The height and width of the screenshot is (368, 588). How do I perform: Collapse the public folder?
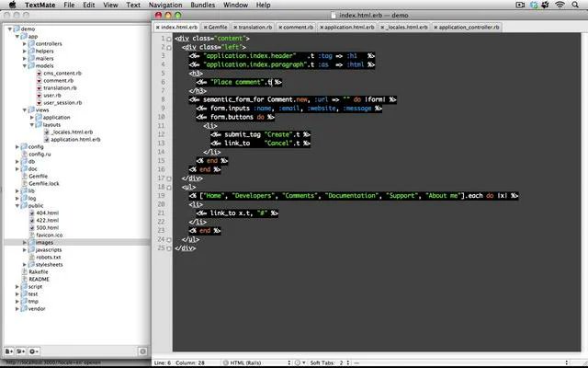tap(17, 206)
